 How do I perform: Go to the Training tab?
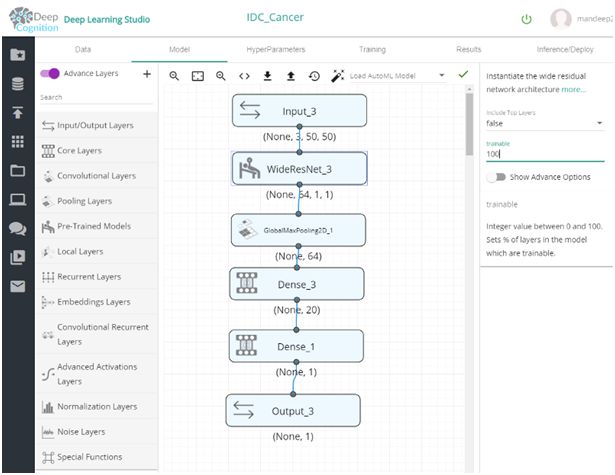372,49
